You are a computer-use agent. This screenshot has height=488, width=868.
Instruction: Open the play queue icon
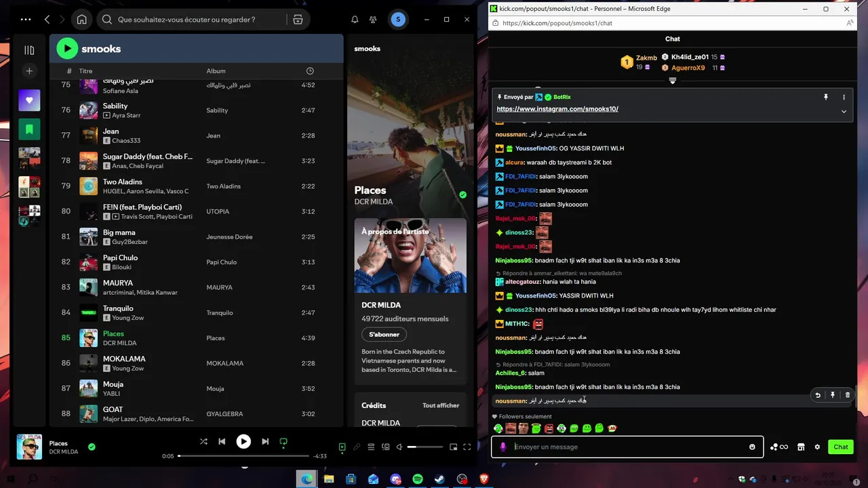[x=371, y=447]
